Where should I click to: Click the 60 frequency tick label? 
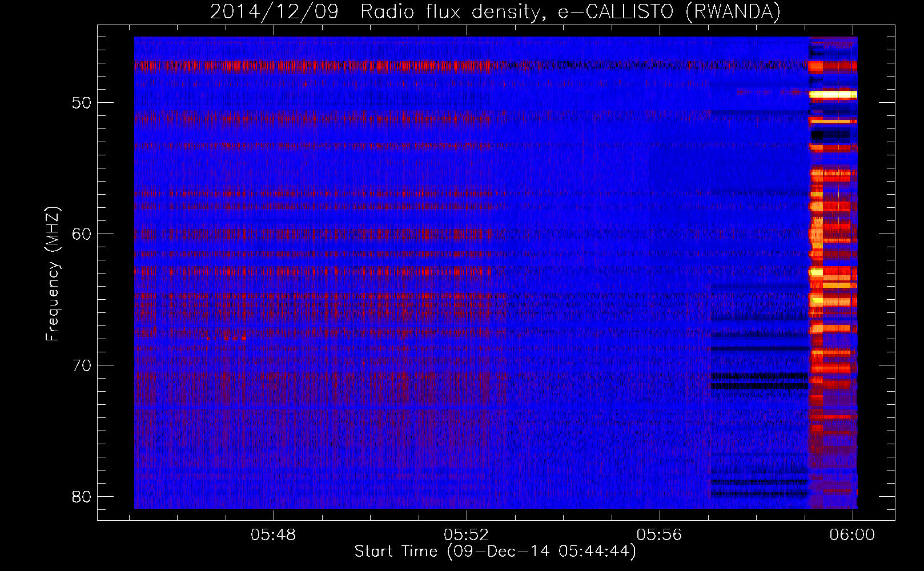[82, 234]
